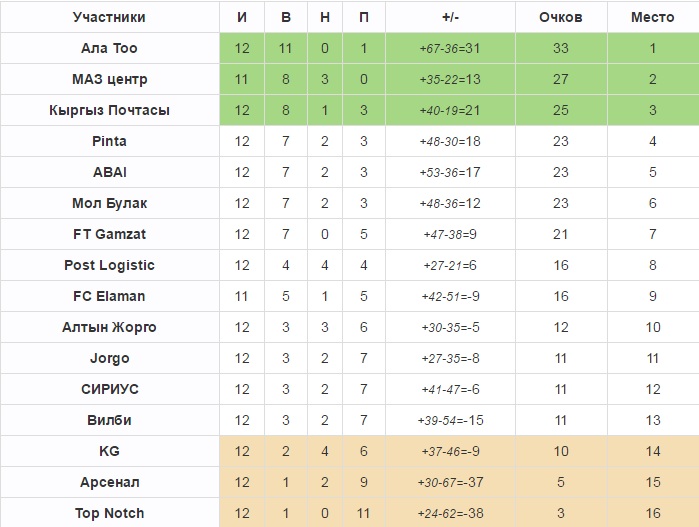Select the FC Elaman team name
Viewport: 699px width, 527px height.
point(109,296)
